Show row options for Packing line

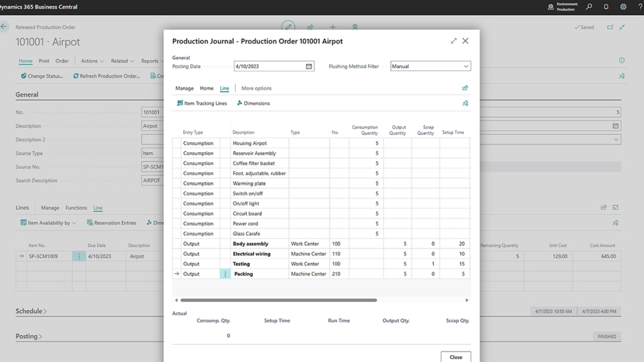click(x=225, y=274)
